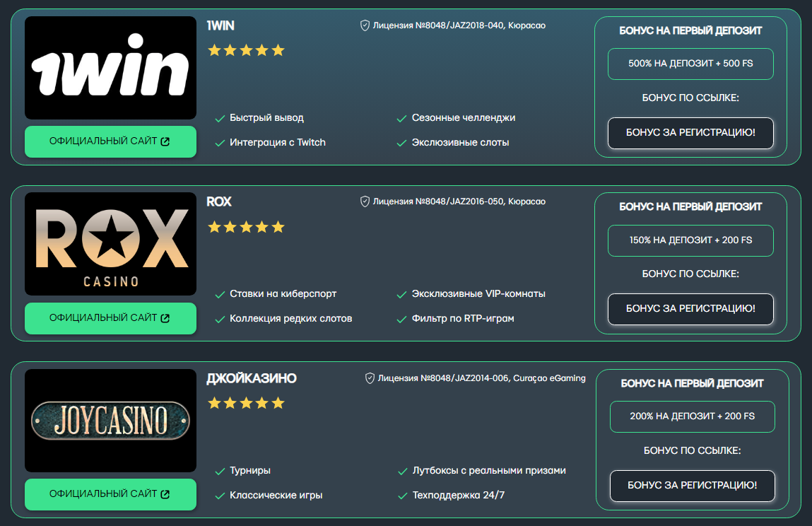Click the shield icon beside the ROX license

(365, 201)
